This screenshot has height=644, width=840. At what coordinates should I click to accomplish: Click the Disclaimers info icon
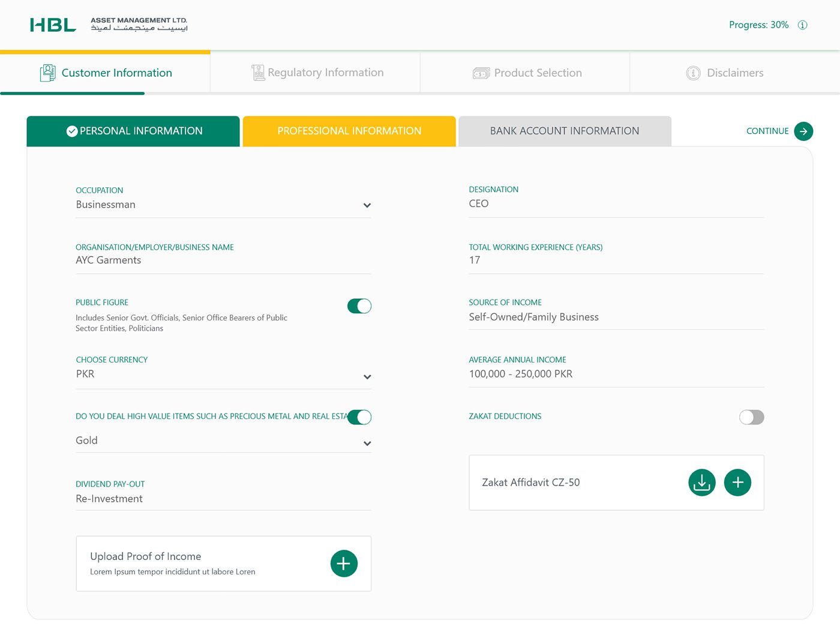(x=693, y=73)
